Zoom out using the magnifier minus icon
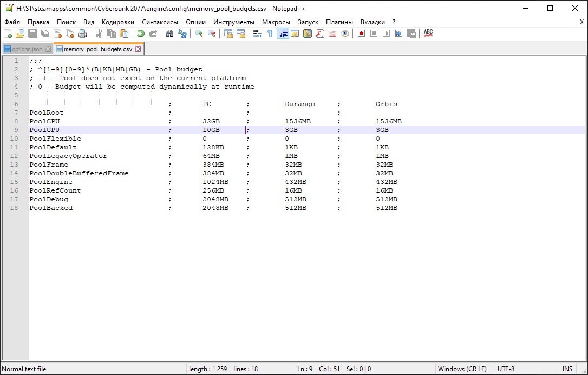 (x=212, y=34)
